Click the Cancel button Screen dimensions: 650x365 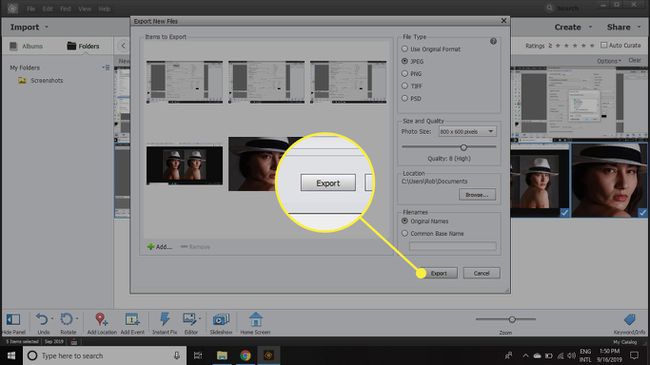click(481, 273)
